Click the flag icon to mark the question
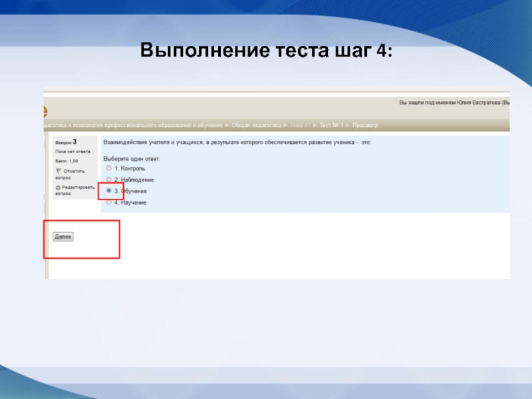This screenshot has width=532, height=399. pyautogui.click(x=59, y=171)
